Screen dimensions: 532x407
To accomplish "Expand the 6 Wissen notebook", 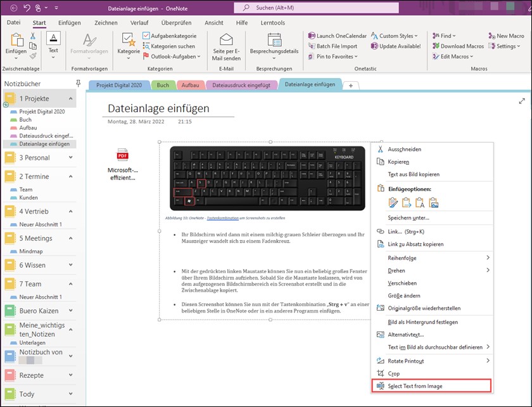I will pos(70,264).
